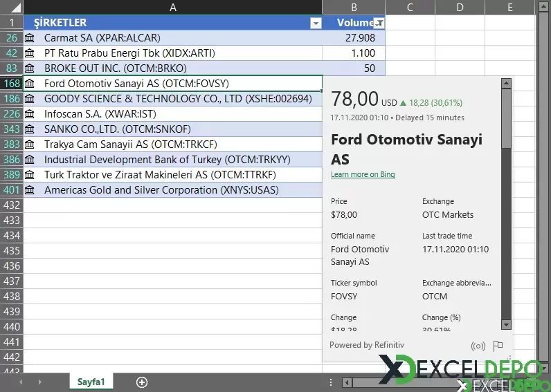Click the stock icon beside SANKO CO.,LTD.

pos(30,129)
